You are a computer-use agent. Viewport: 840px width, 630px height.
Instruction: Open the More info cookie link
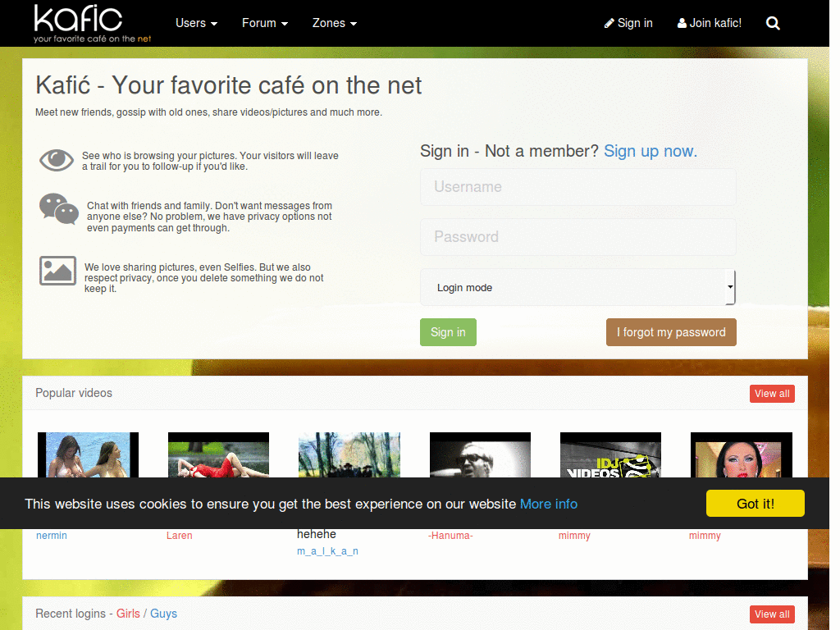tap(549, 504)
